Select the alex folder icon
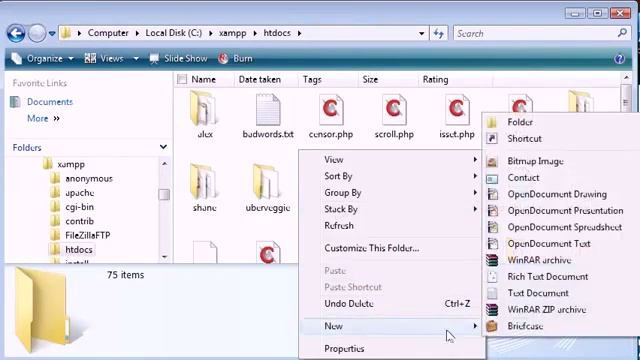The image size is (640, 360). pos(204,109)
